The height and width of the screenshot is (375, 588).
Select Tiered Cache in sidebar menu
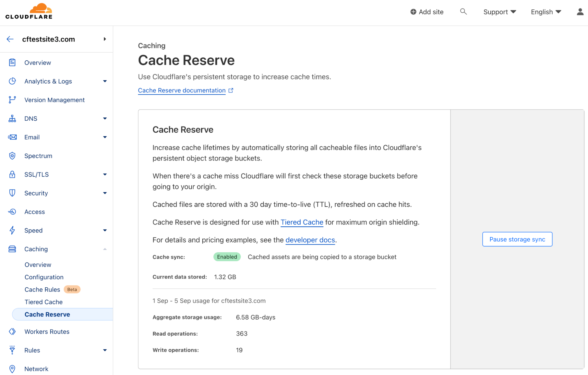point(43,302)
